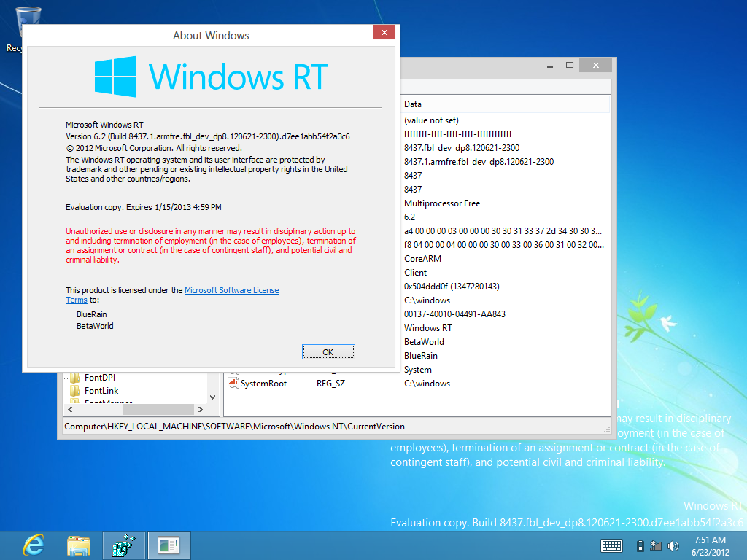747x560 pixels.
Task: Select data '8437.1.armfre.fbl_dev_dp8.120621-2300'
Action: [479, 162]
